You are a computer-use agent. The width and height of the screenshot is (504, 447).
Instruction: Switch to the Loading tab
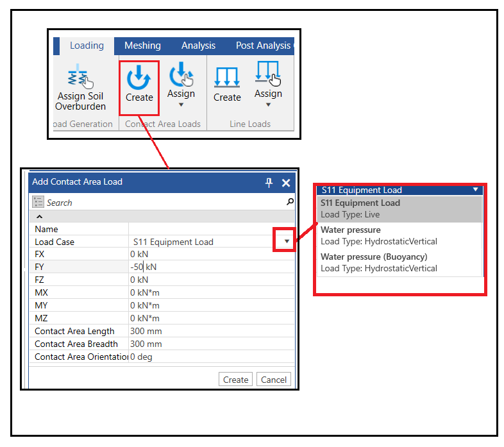(x=87, y=46)
